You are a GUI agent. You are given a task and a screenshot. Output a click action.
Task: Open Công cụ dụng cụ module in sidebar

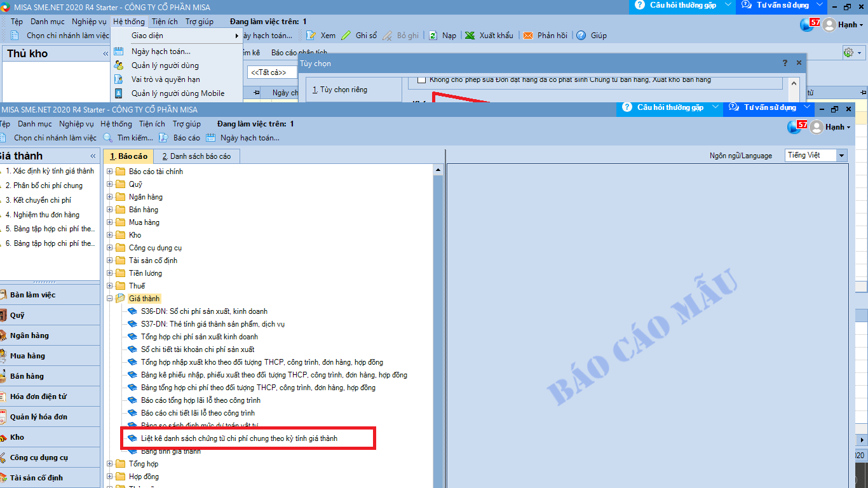[50, 457]
